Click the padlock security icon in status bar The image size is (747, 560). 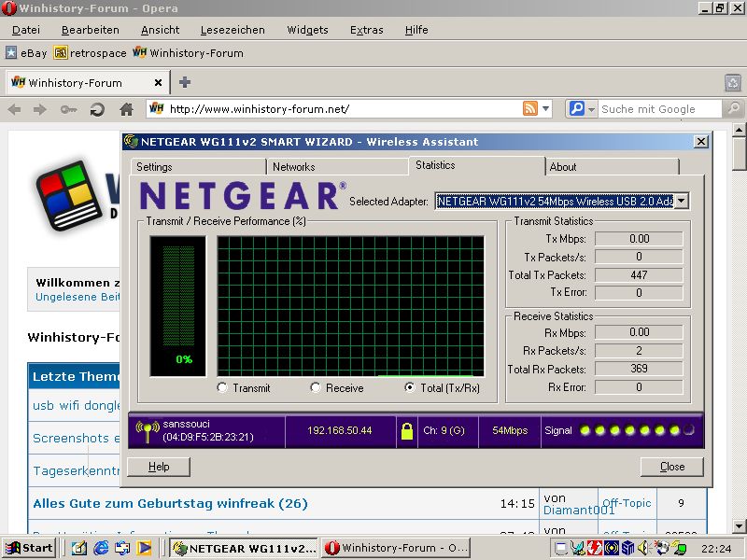tap(406, 430)
